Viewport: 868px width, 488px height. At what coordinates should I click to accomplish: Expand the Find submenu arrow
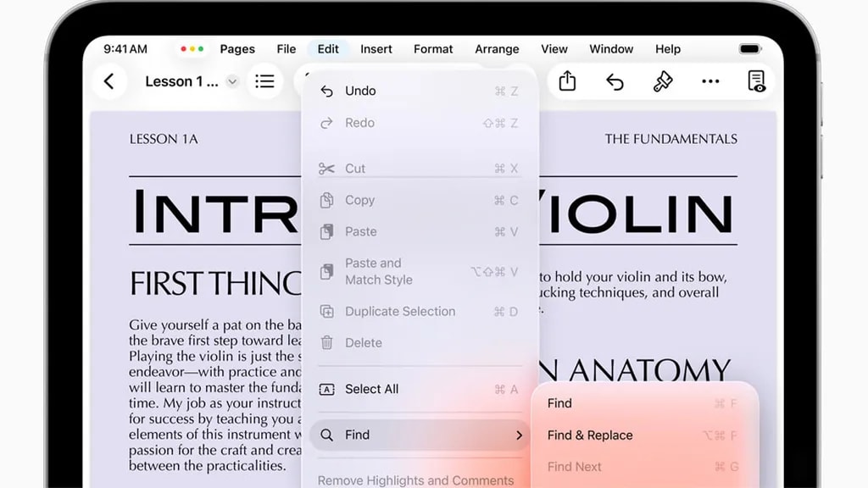pyautogui.click(x=519, y=435)
